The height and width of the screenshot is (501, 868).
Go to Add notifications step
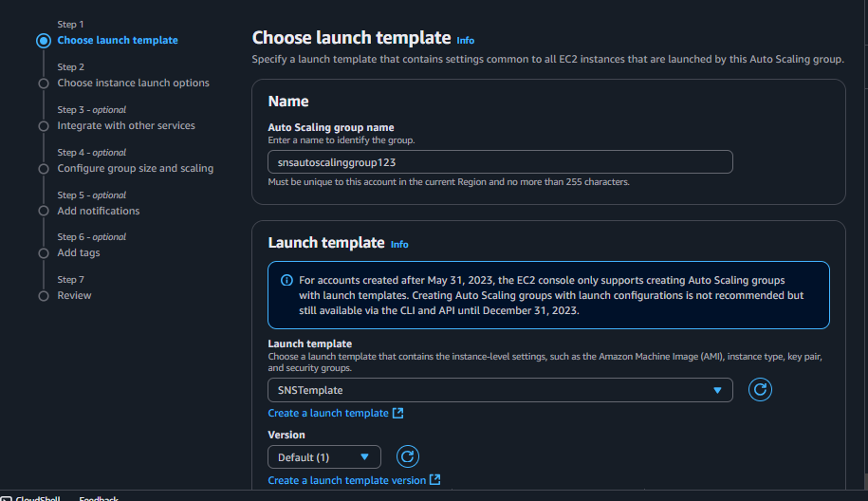98,211
